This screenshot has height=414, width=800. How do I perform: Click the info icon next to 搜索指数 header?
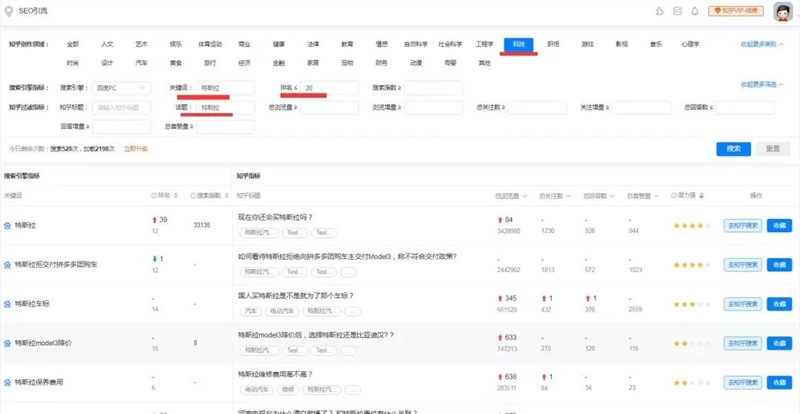(194, 195)
